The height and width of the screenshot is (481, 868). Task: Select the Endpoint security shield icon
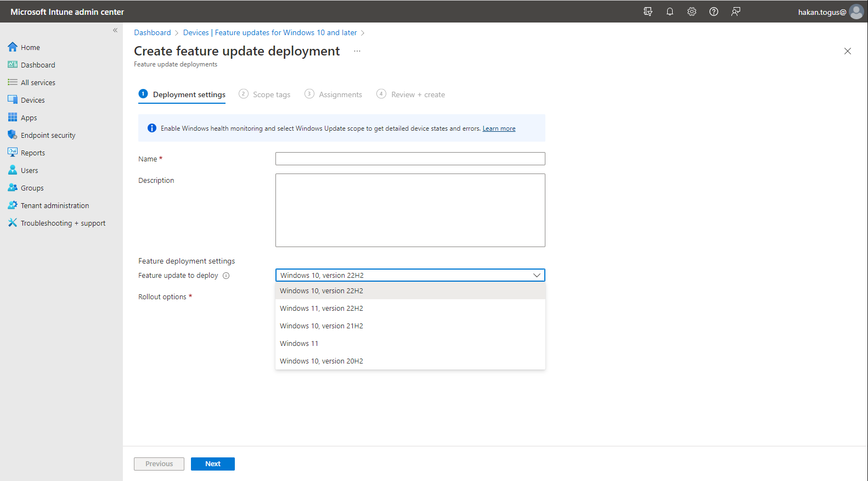(x=13, y=135)
